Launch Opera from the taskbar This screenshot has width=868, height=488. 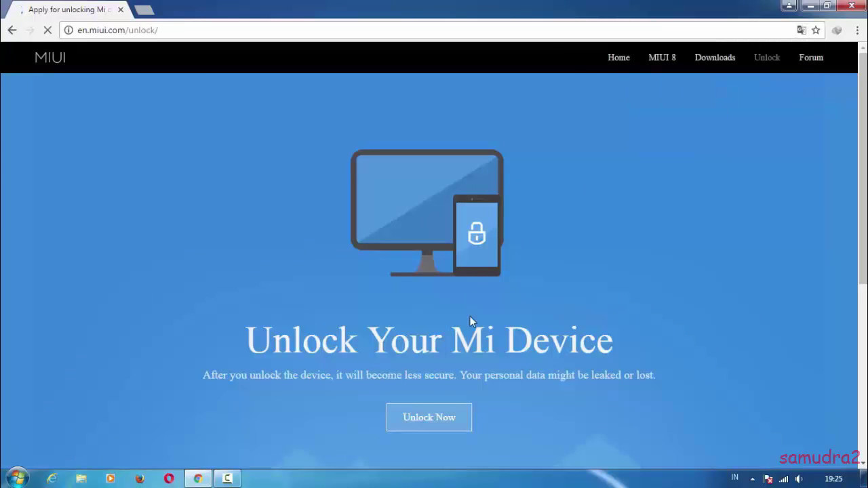coord(169,479)
